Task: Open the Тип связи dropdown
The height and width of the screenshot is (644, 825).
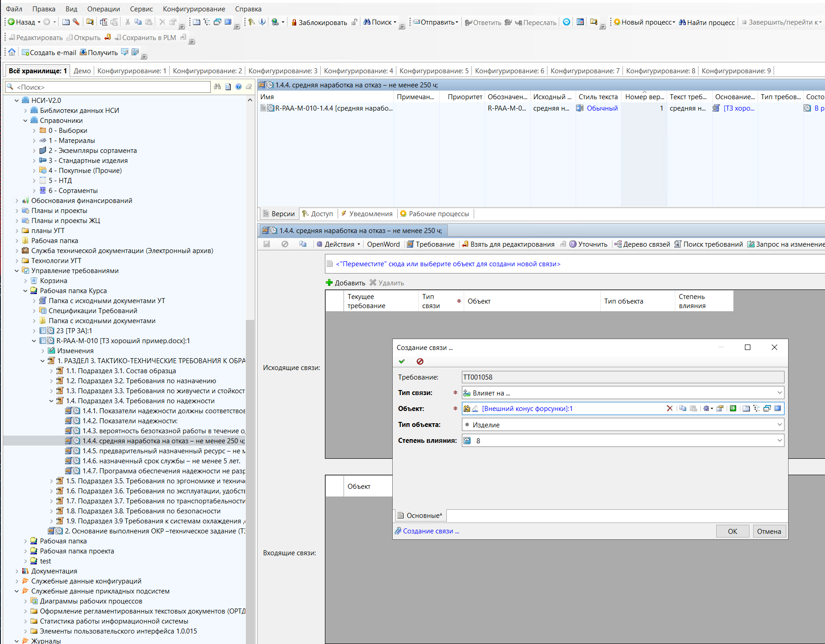Action: 779,393
